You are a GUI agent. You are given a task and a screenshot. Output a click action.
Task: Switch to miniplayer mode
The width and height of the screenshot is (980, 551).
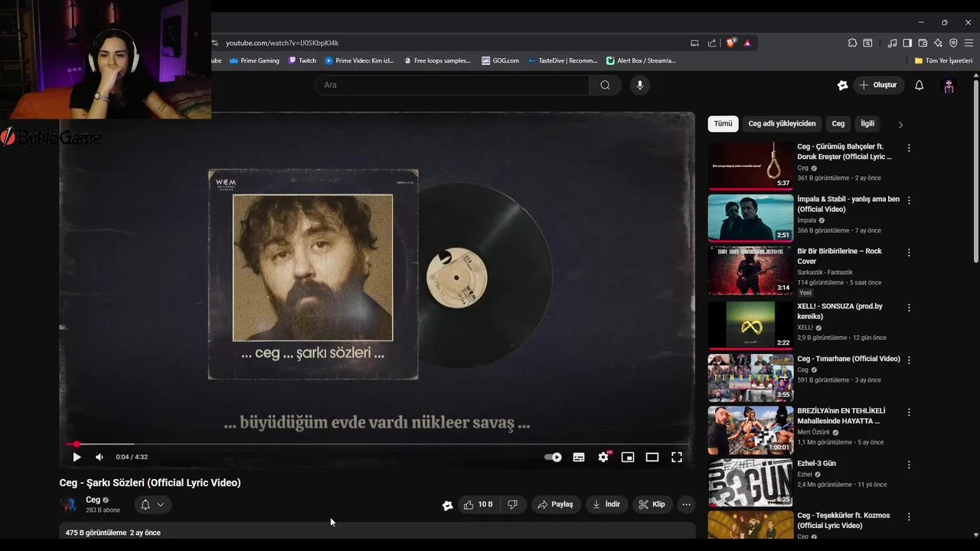click(628, 457)
